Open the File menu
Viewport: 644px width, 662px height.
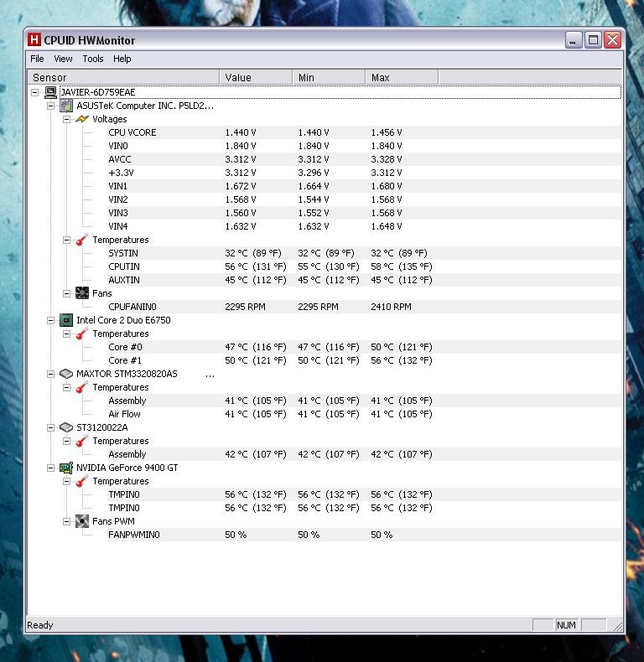point(37,59)
